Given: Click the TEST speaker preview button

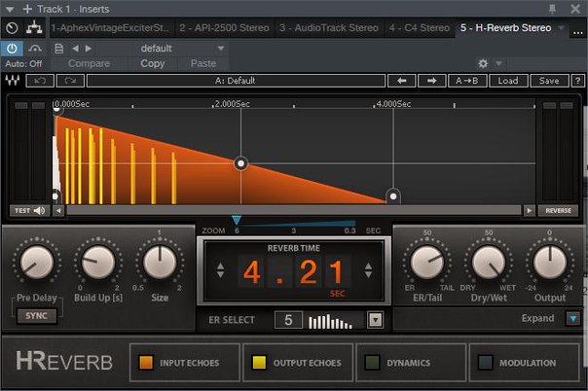Looking at the screenshot, I should [x=29, y=210].
